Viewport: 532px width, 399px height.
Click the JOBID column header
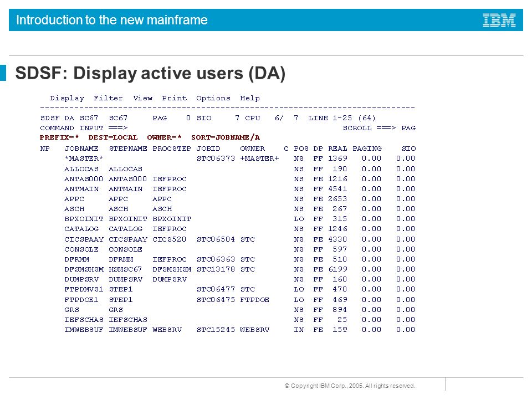tap(208, 149)
